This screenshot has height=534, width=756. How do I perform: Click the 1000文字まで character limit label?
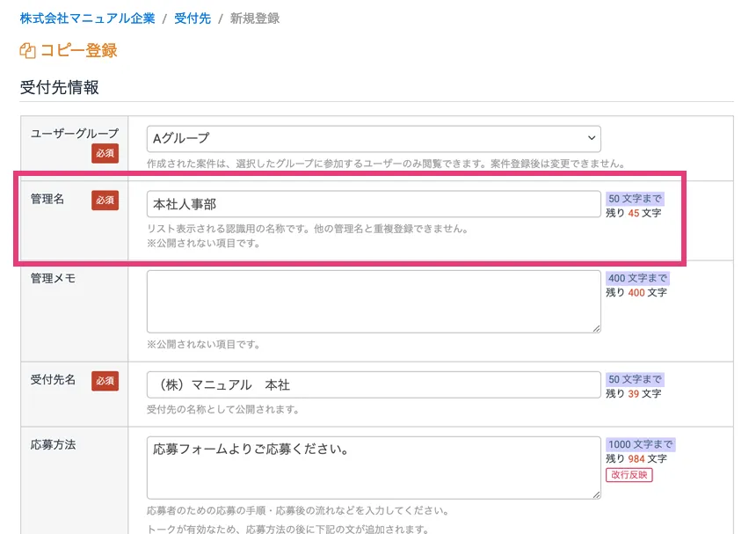pos(640,444)
